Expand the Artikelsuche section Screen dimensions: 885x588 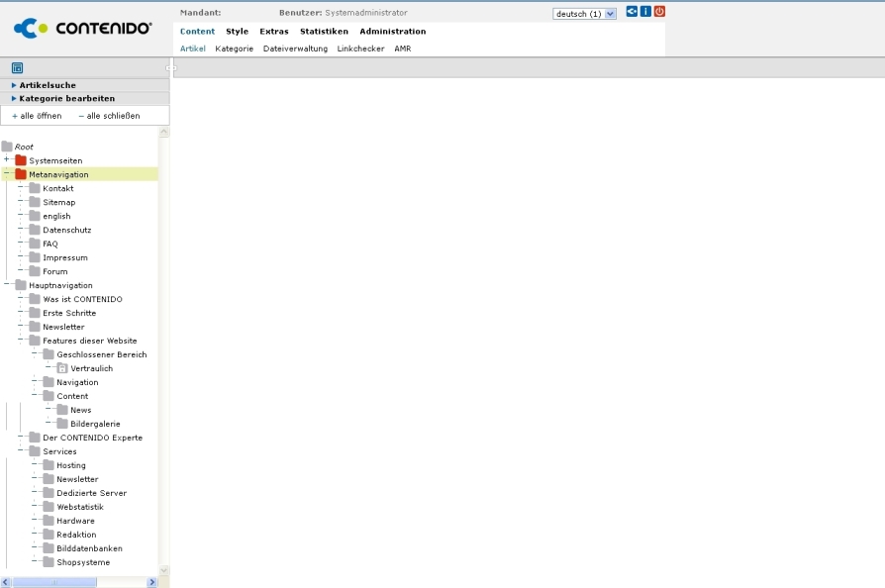[48, 85]
